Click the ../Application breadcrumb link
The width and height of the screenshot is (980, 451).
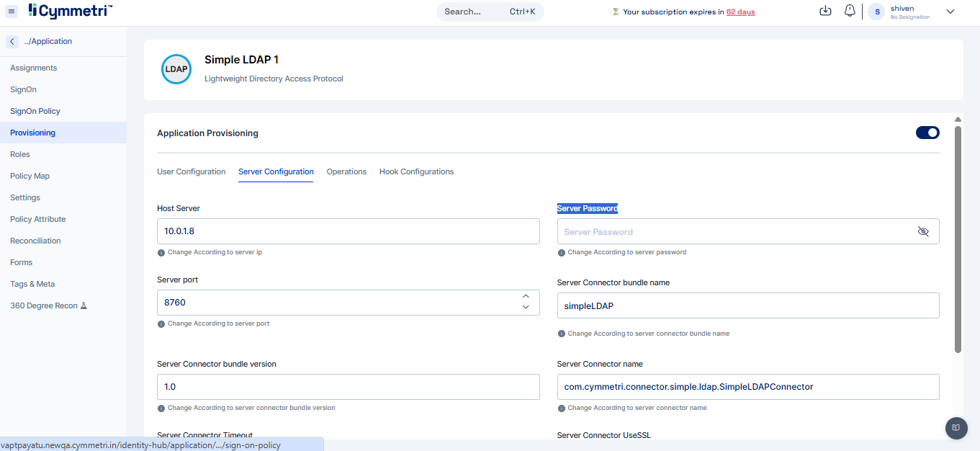coord(48,41)
